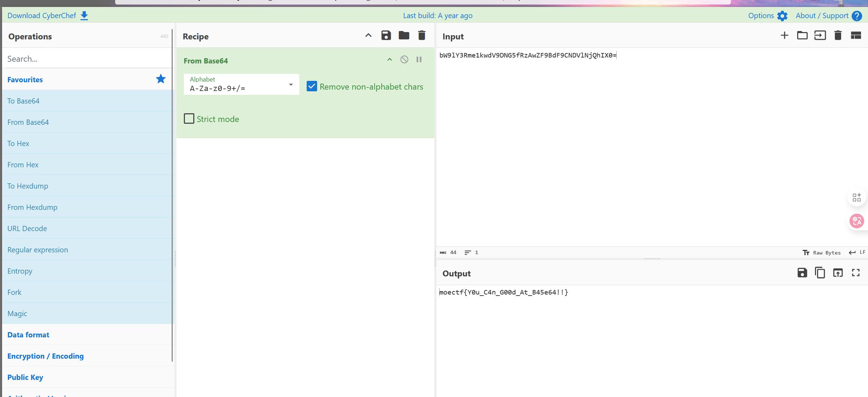Maximise the output pane
The height and width of the screenshot is (397, 868).
coord(856,273)
